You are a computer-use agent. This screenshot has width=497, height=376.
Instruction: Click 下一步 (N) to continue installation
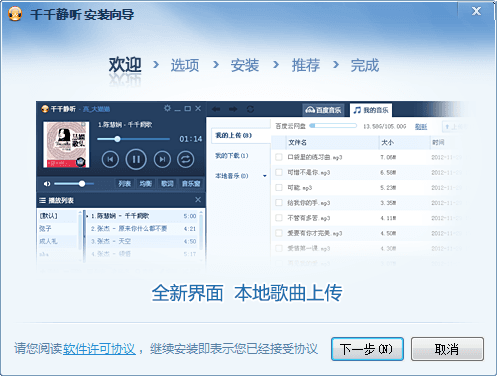click(367, 349)
